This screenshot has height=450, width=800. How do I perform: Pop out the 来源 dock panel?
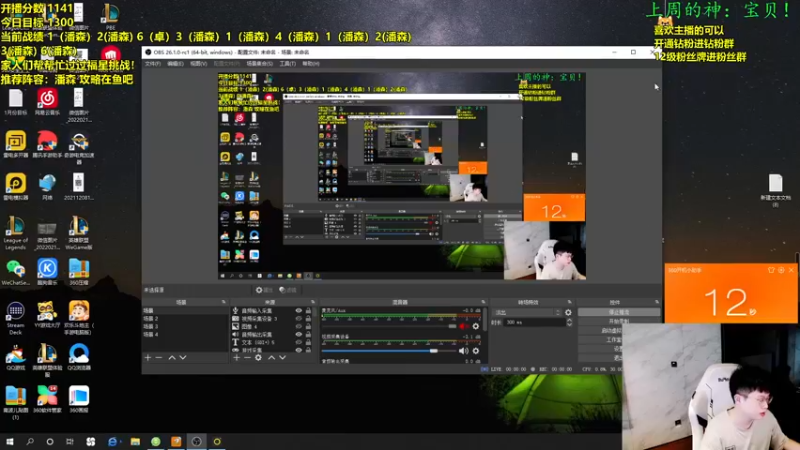coord(313,302)
